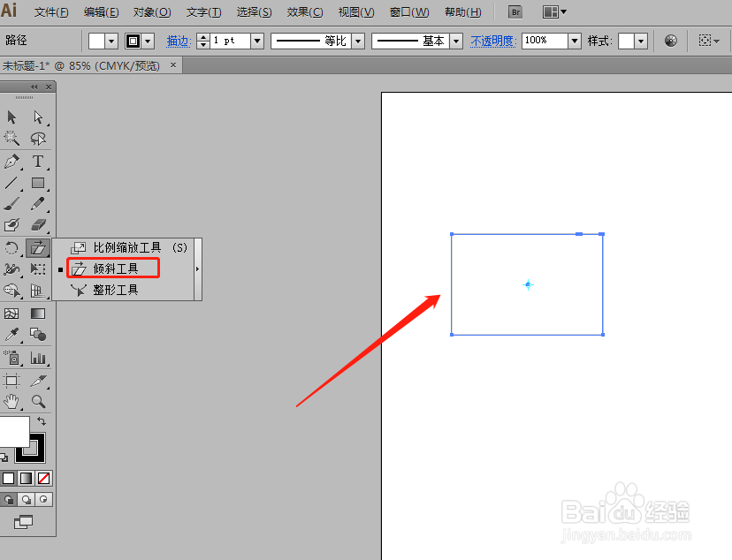The width and height of the screenshot is (732, 560).
Task: Click the 描边 stroke panel link
Action: 179,41
